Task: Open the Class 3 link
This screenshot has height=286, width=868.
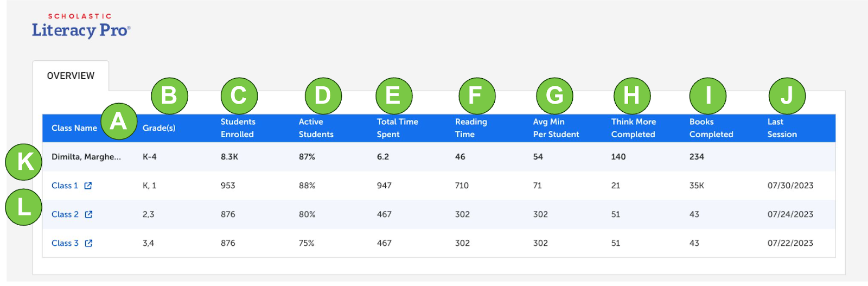Action: (x=65, y=243)
